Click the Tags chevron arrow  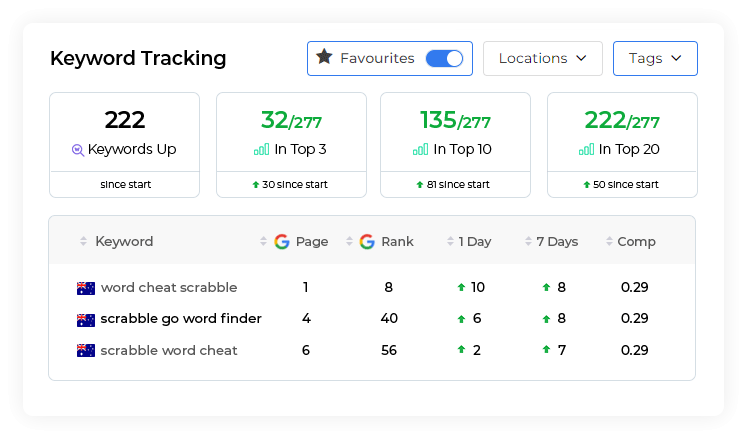[676, 58]
